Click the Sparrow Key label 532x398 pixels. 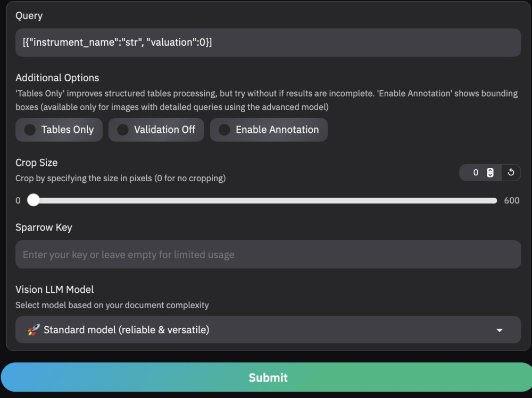pos(44,227)
